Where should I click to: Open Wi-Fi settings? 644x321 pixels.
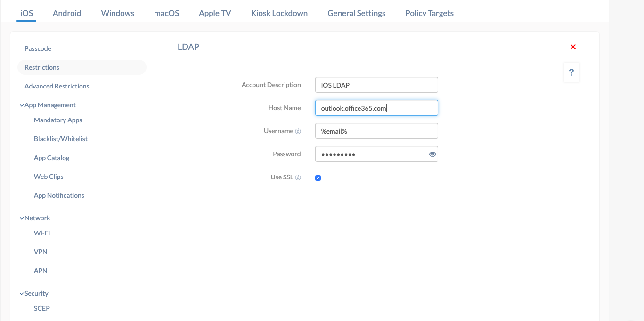42,233
